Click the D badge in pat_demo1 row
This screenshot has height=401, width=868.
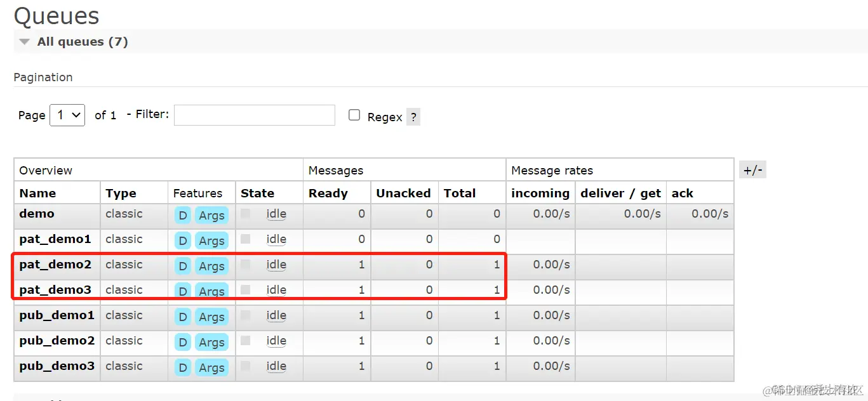click(183, 241)
